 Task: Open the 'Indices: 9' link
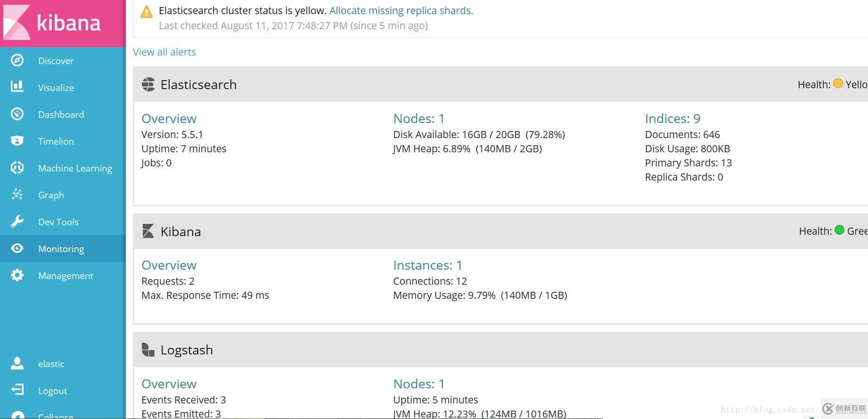[x=672, y=118]
